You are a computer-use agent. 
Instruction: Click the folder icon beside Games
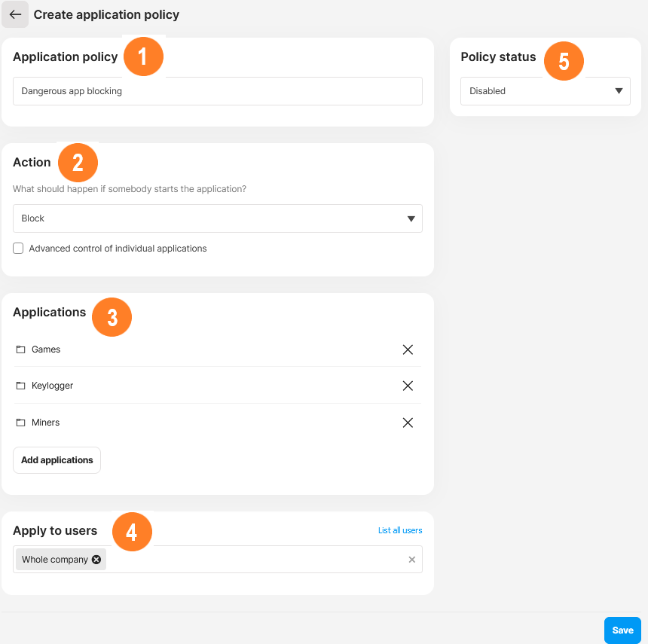(20, 349)
